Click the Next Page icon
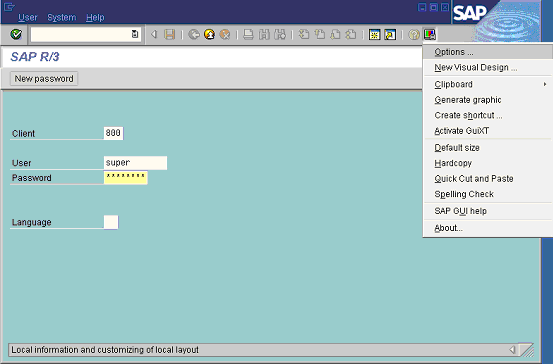The height and width of the screenshot is (364, 553). pos(335,34)
